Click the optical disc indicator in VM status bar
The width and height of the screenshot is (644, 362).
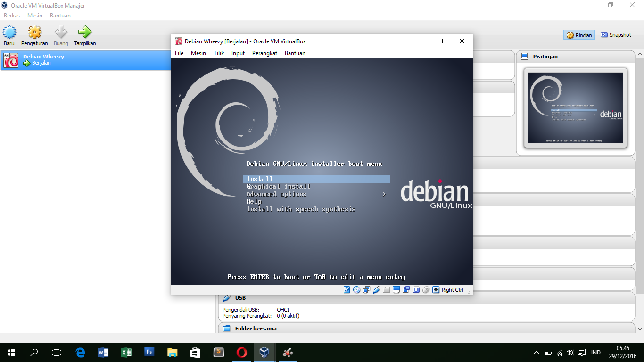357,290
